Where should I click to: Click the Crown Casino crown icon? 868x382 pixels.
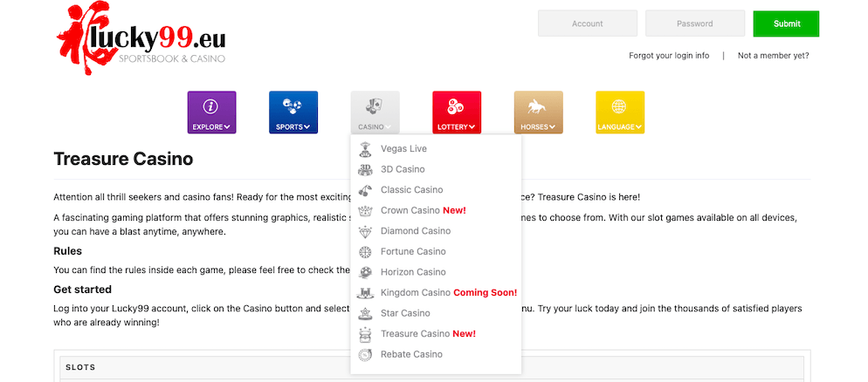(x=365, y=210)
